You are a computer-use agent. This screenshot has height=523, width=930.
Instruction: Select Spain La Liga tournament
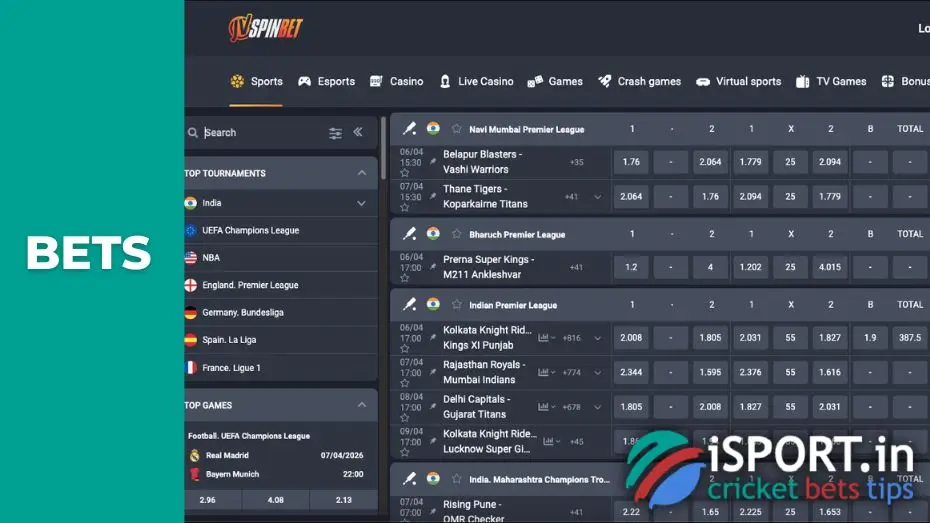coord(280,340)
